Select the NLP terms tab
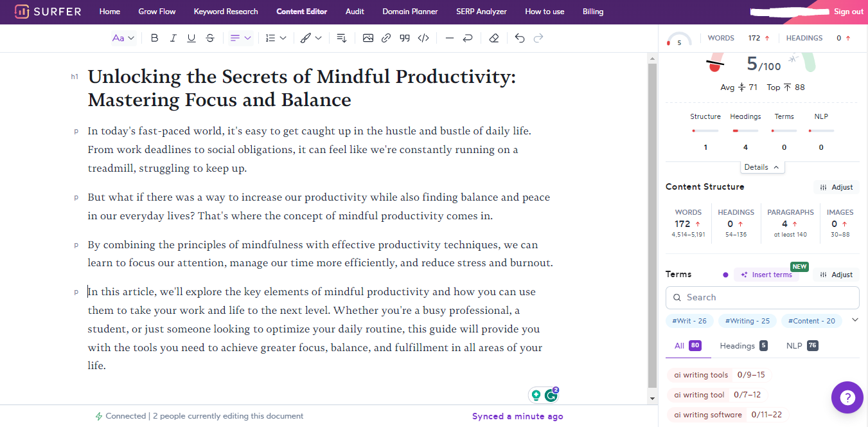Image resolution: width=868 pixels, height=427 pixels. click(x=802, y=346)
